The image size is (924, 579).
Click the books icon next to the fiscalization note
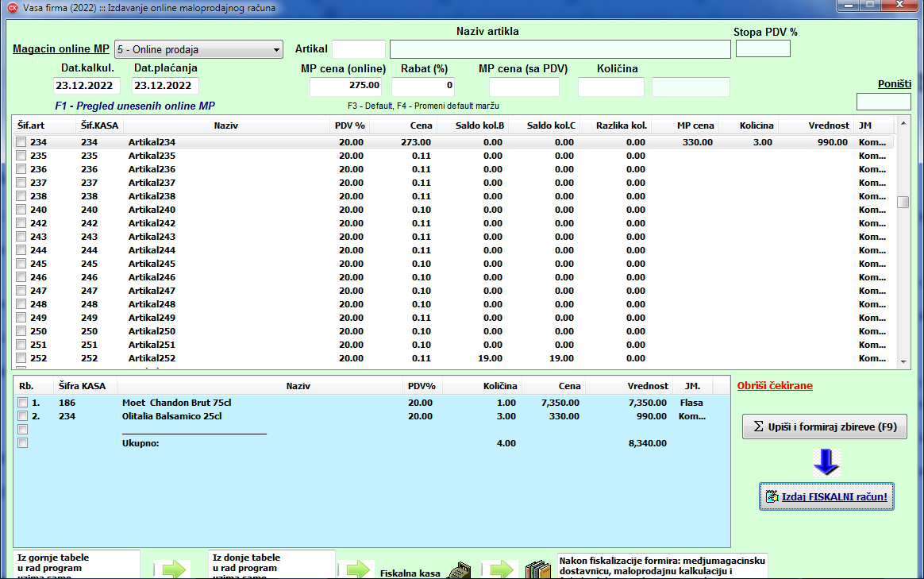[x=537, y=571]
